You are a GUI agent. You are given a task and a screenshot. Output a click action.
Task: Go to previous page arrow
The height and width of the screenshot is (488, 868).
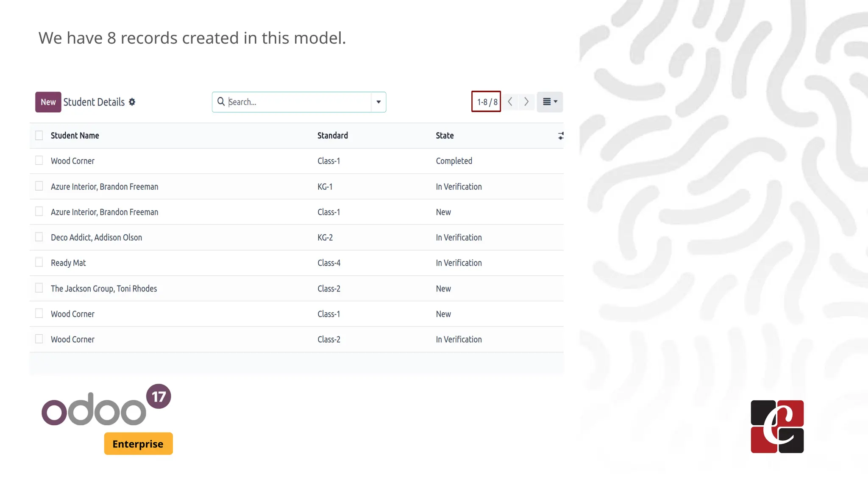point(510,102)
